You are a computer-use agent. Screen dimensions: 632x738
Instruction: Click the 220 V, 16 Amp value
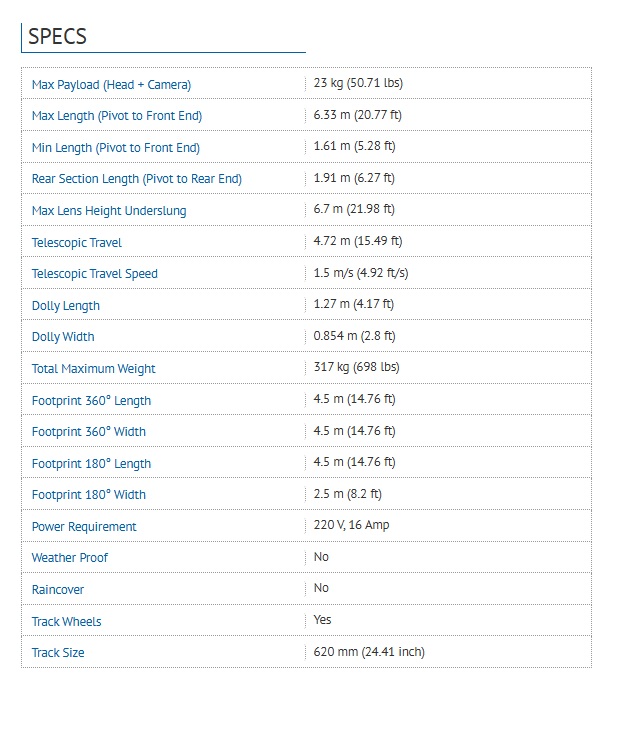(x=352, y=525)
